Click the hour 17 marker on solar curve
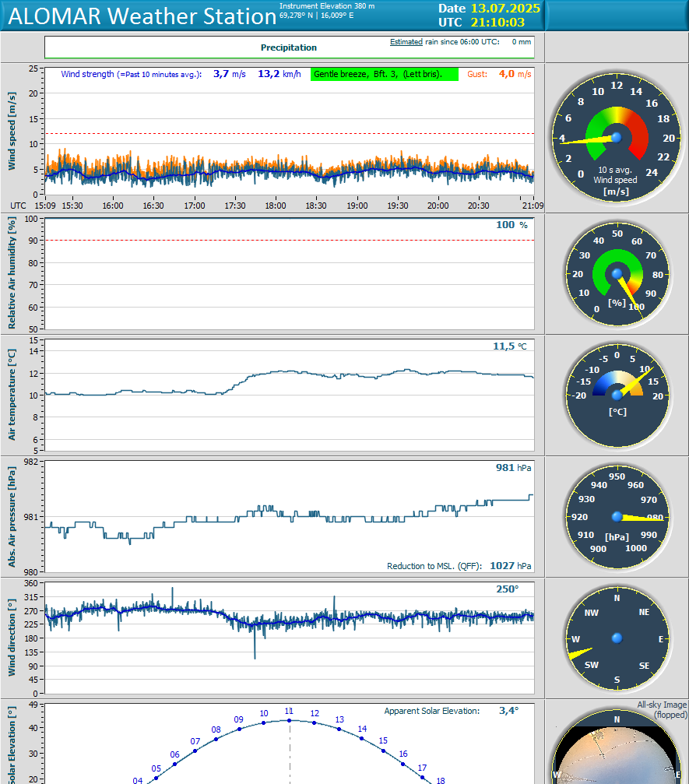The height and width of the screenshot is (784, 689). click(x=423, y=778)
